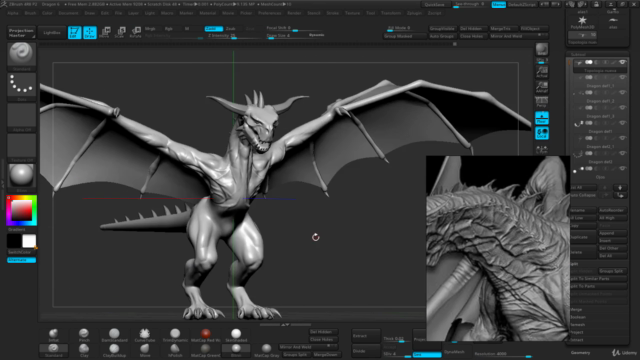Click the QuickSave button
This screenshot has height=360, width=640.
[x=435, y=4]
